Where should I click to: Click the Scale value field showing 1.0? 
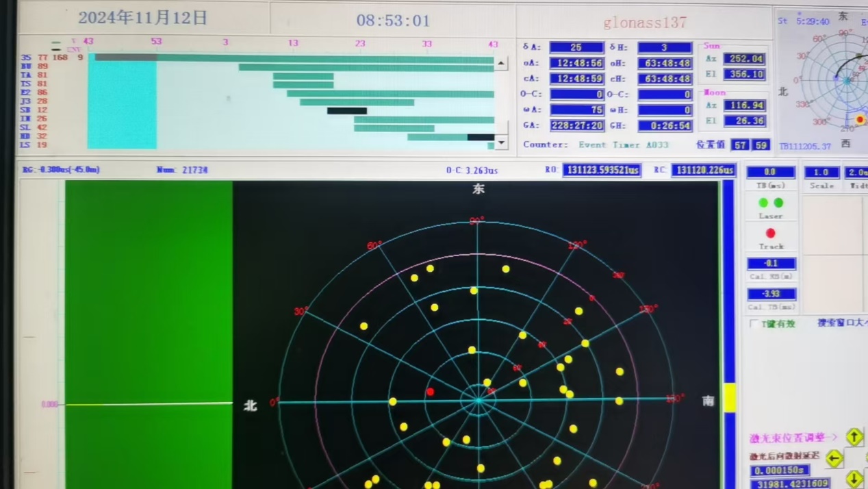tap(821, 173)
